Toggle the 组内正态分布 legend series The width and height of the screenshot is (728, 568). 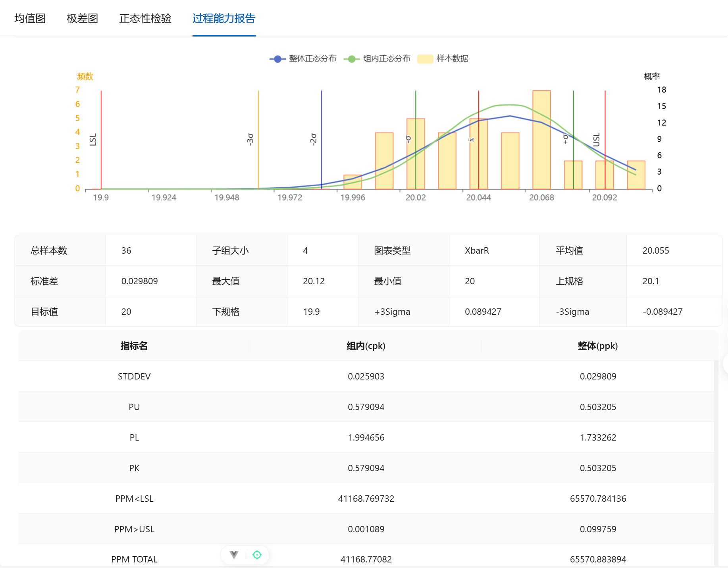coord(377,59)
